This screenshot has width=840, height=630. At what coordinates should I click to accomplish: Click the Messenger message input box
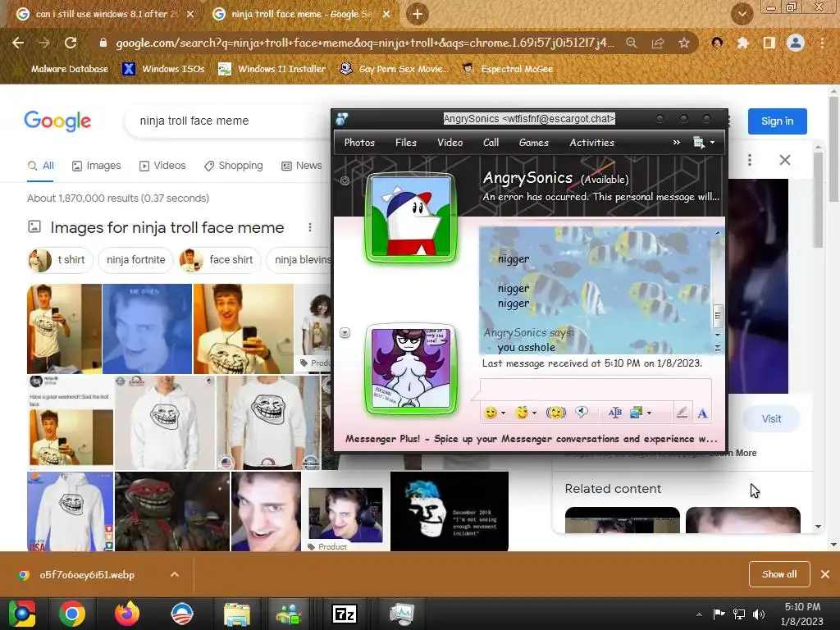point(596,390)
